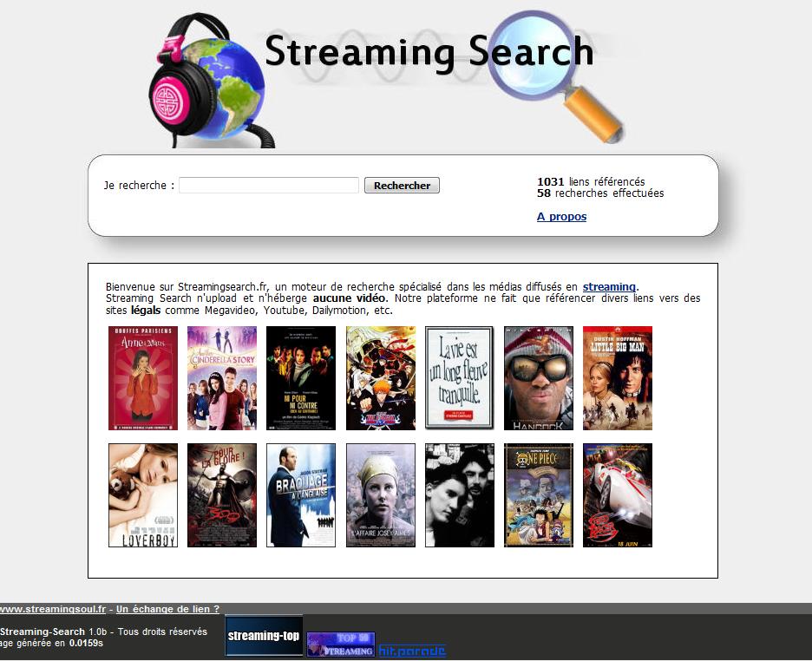Click the Cinderella Story poster

tap(222, 378)
